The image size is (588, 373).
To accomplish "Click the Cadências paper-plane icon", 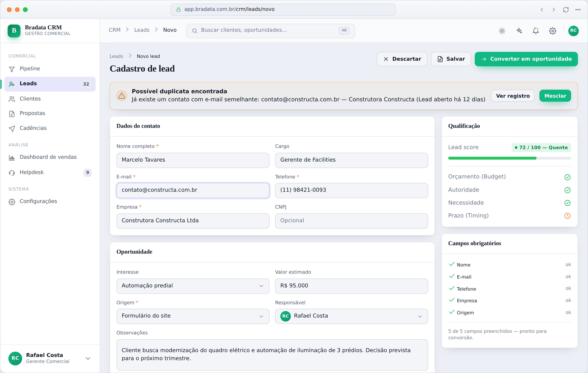I will (x=12, y=129).
